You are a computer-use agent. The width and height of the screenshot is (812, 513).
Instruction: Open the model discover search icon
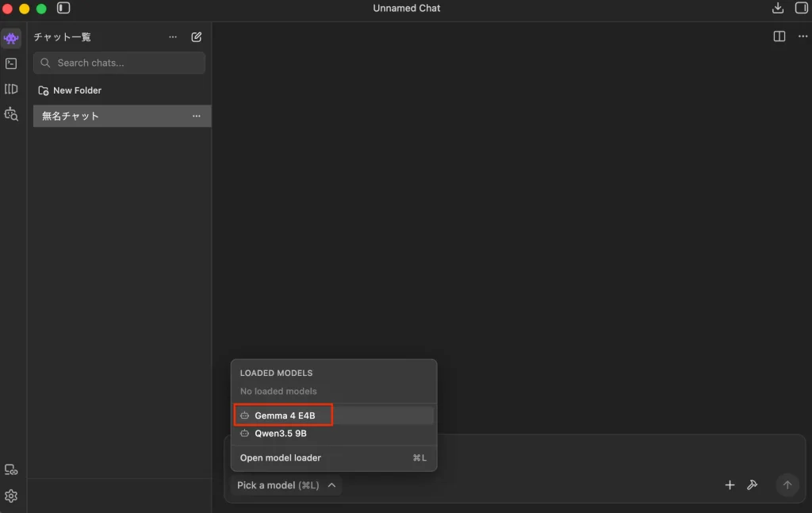11,114
